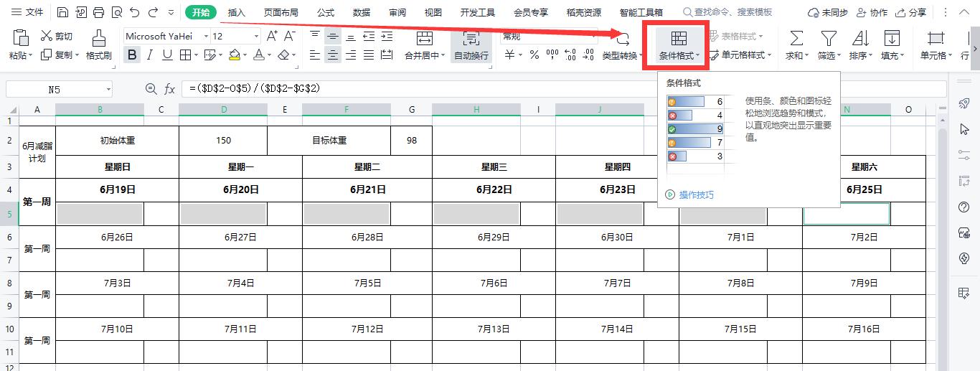This screenshot has height=371, width=980.
Task: Decrease font size with A- icon
Action: click(x=291, y=36)
